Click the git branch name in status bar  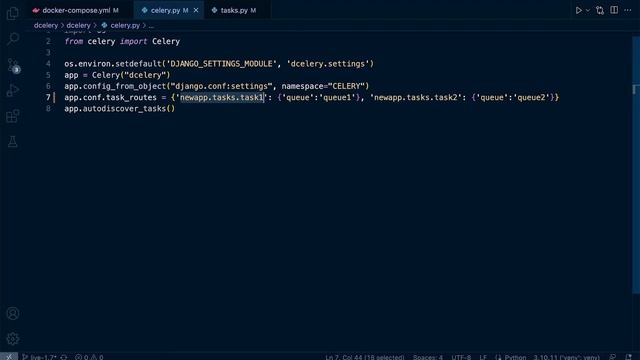point(40,357)
